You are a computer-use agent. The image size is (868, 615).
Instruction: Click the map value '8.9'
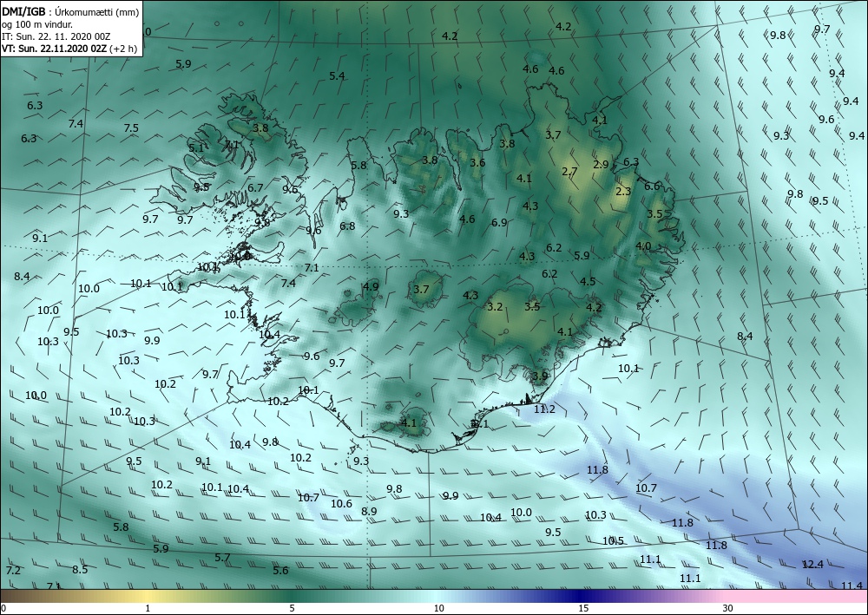(x=369, y=511)
